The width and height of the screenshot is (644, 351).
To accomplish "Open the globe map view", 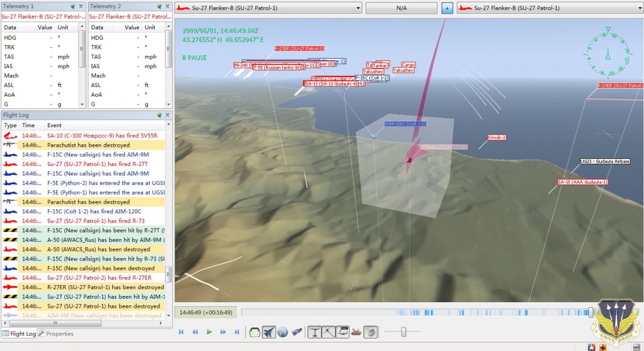I will [x=282, y=332].
